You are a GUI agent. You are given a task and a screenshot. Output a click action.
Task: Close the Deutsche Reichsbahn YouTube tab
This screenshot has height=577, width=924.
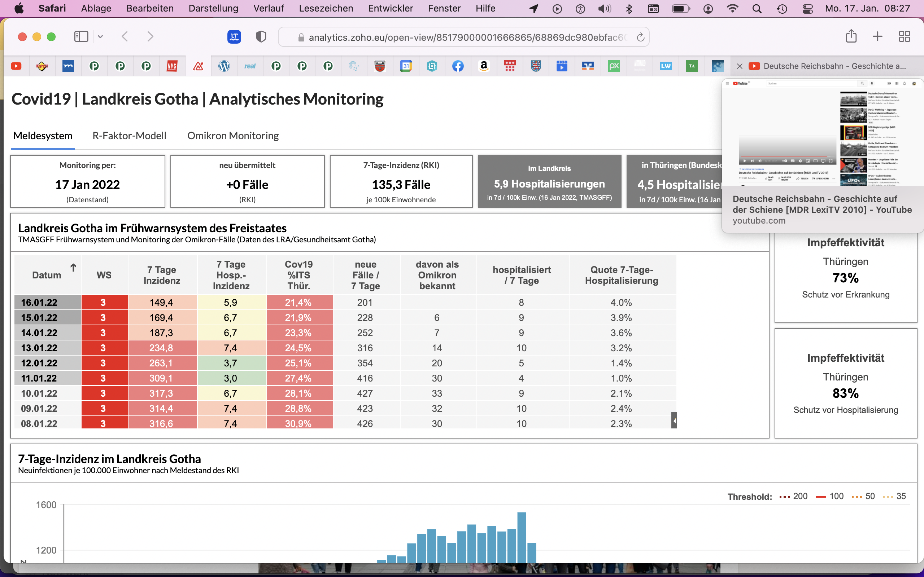pos(740,66)
